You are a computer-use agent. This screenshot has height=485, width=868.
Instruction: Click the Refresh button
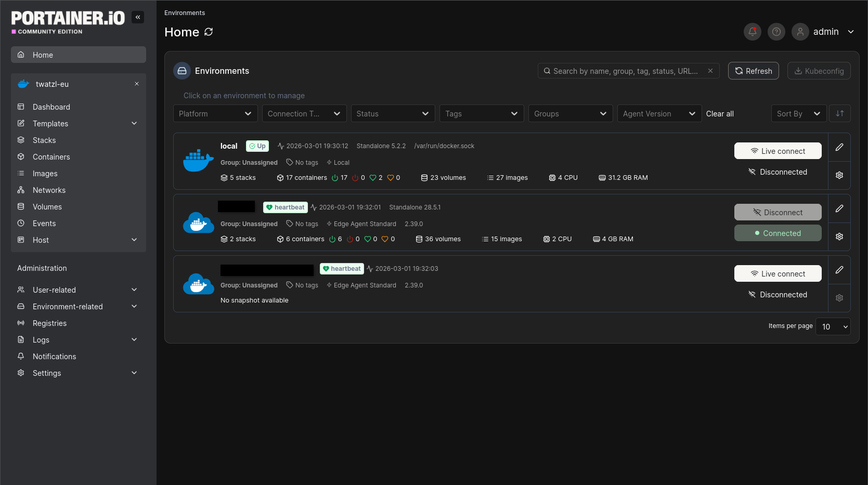point(753,71)
